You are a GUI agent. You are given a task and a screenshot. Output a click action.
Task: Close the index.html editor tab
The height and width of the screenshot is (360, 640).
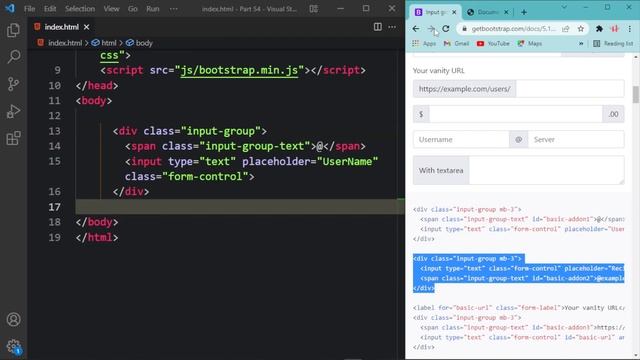pyautogui.click(x=87, y=27)
